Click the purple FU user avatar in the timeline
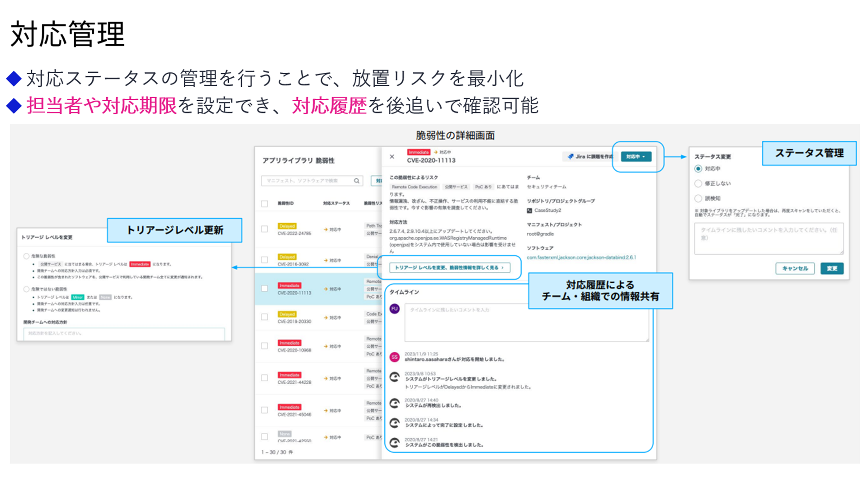868x496 pixels. (x=395, y=309)
